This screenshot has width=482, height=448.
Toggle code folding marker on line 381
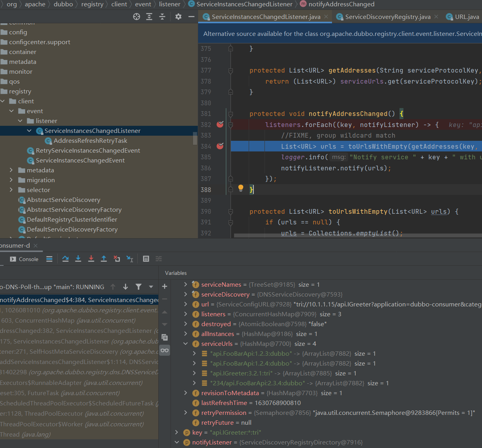pos(231,114)
